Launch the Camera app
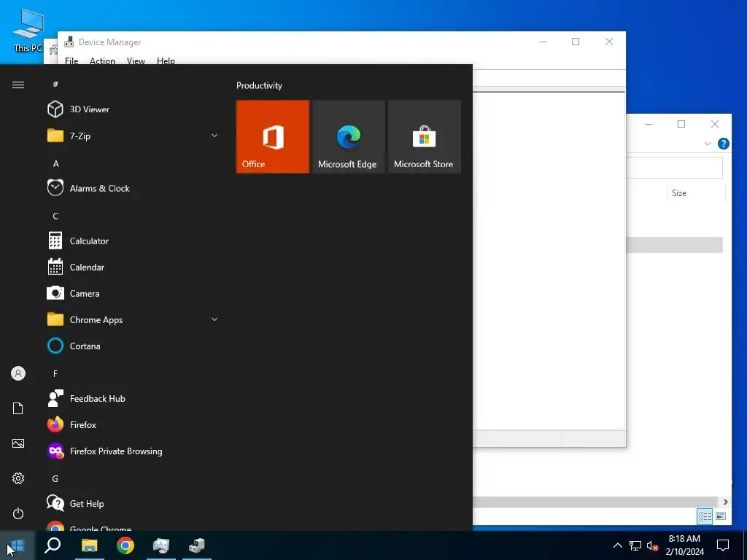 (74, 293)
